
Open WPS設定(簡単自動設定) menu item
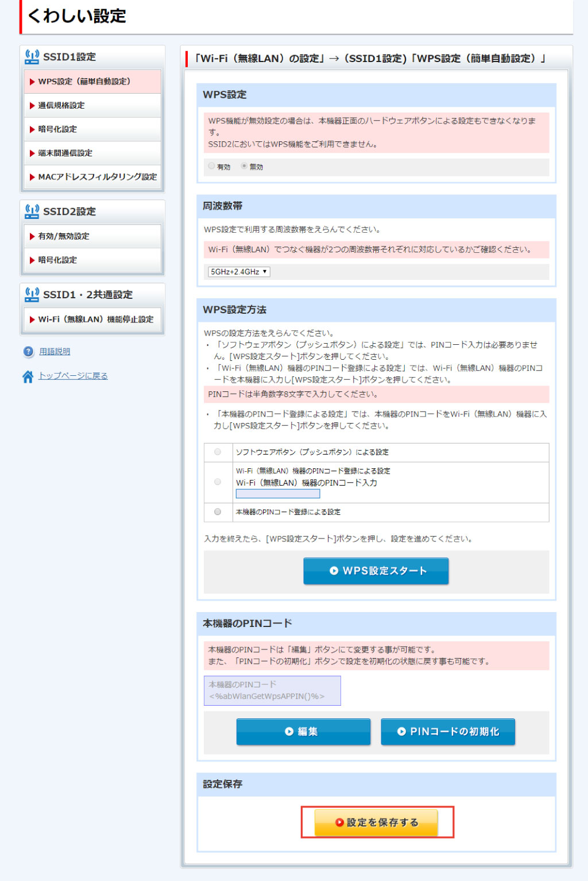pyautogui.click(x=92, y=82)
